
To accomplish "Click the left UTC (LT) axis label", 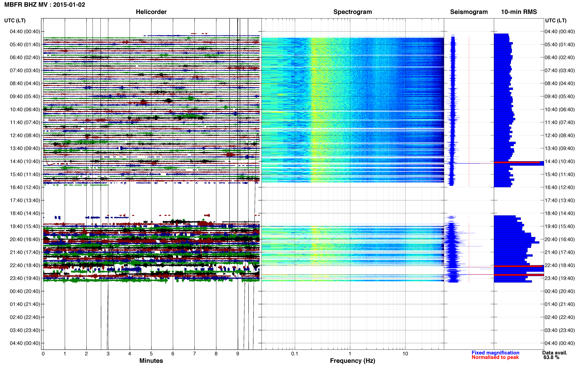I will 15,20.
